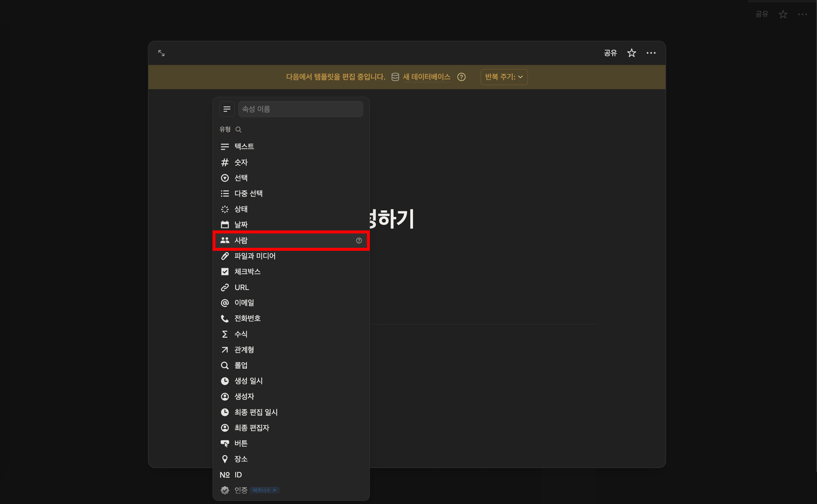Viewport: 817px width, 504px height.
Task: Pick the 선택 property type
Action: [241, 178]
